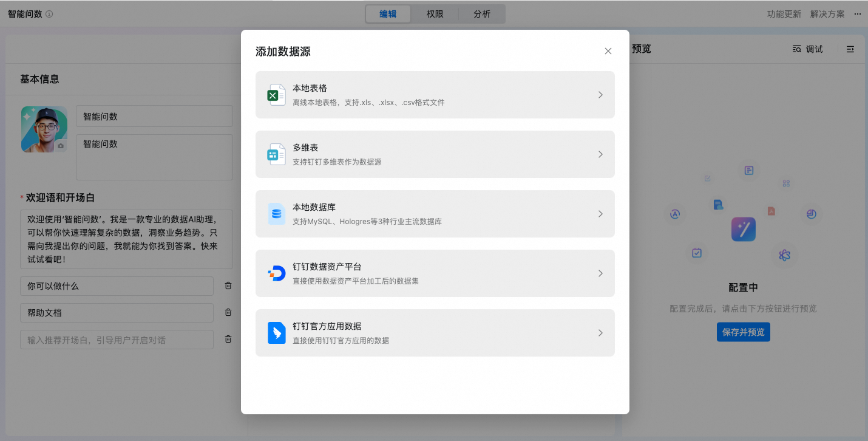Image resolution: width=868 pixels, height=441 pixels.
Task: Open the 解决方案 link
Action: click(x=827, y=14)
